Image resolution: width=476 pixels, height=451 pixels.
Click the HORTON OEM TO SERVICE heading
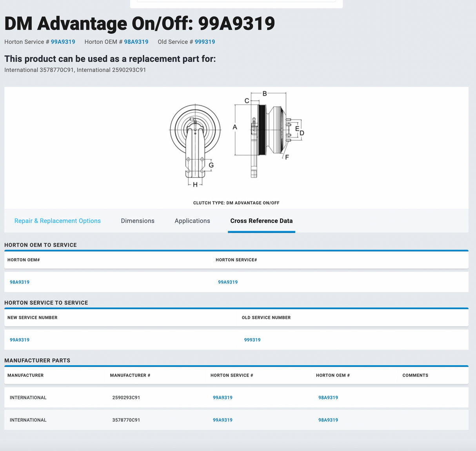coord(40,245)
